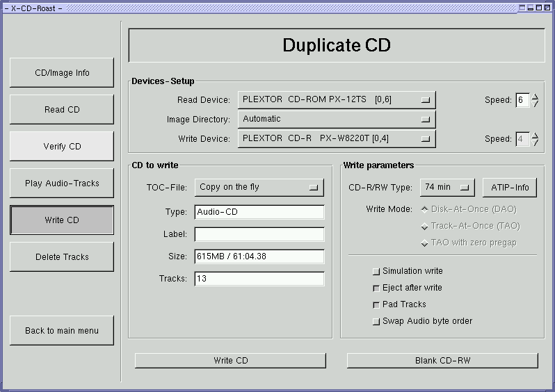Increase the read speed with up arrow

click(x=535, y=97)
